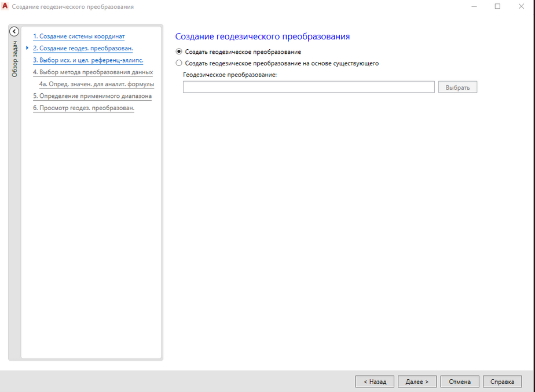Click the '< Назад' button

point(375,382)
